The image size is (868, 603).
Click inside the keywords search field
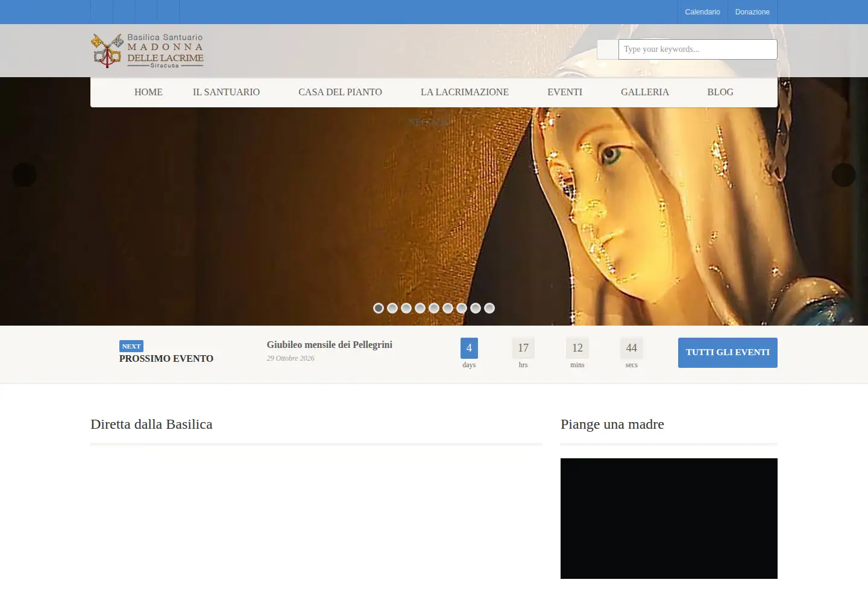(698, 49)
